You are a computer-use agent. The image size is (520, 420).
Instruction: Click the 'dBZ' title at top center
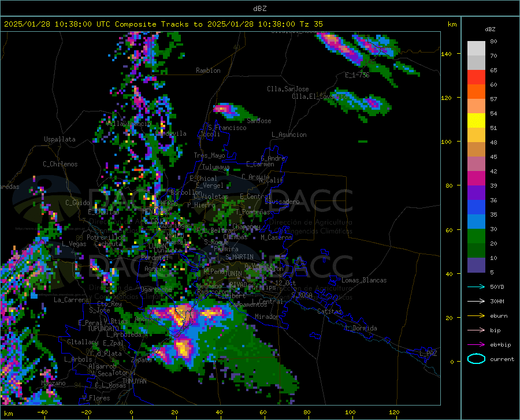click(259, 9)
